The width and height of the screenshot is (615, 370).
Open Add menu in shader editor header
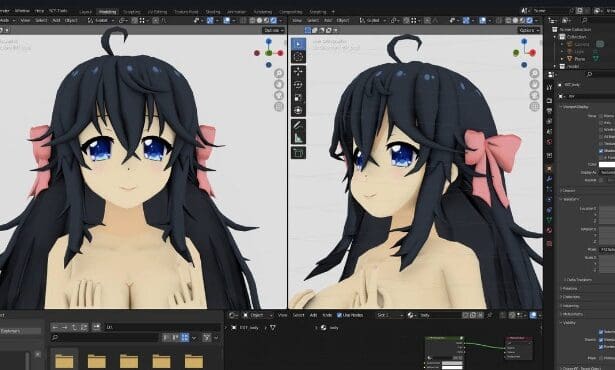(313, 315)
